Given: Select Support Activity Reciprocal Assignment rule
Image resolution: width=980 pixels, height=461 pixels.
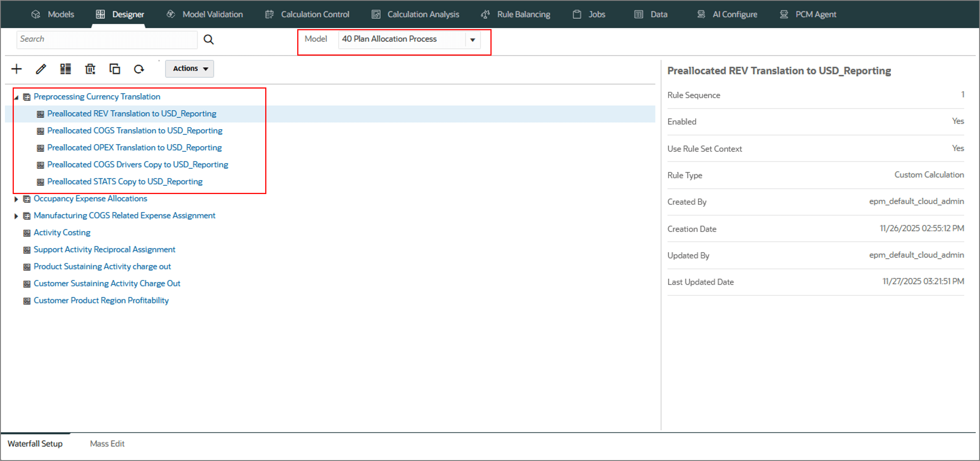Looking at the screenshot, I should [104, 249].
